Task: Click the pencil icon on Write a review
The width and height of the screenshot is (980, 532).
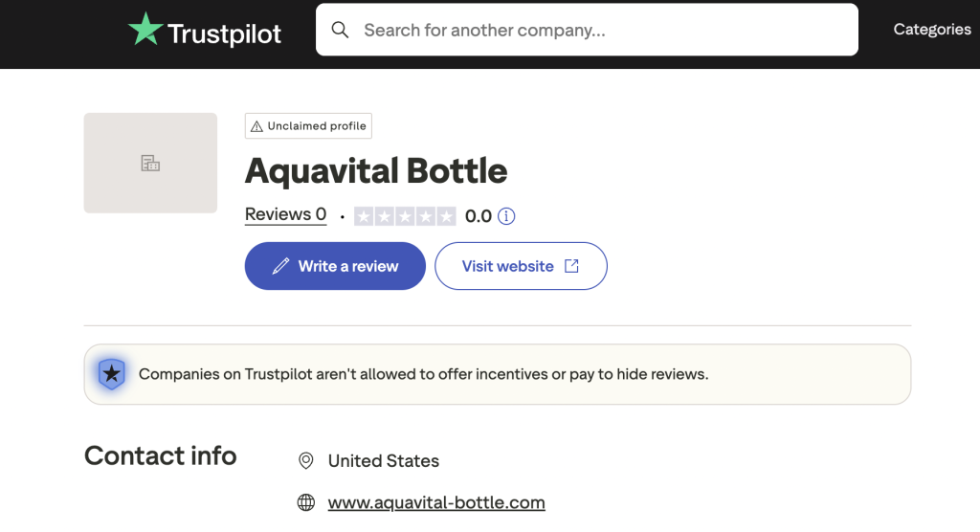Action: [280, 266]
